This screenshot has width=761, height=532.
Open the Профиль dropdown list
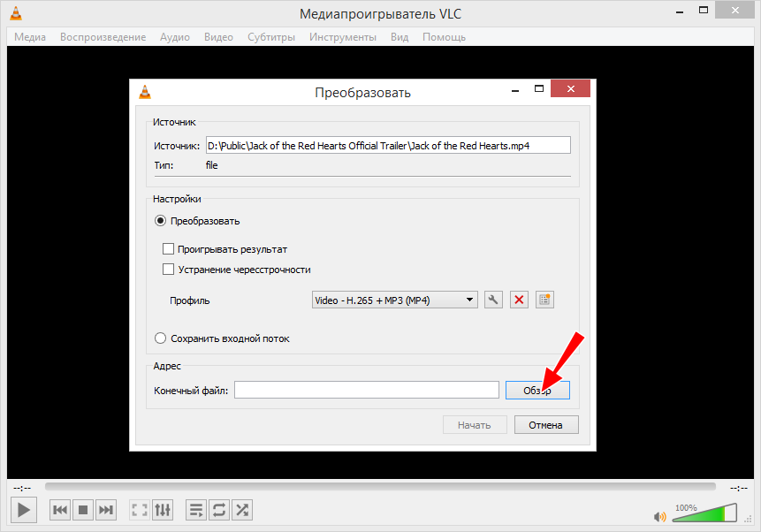pyautogui.click(x=394, y=300)
